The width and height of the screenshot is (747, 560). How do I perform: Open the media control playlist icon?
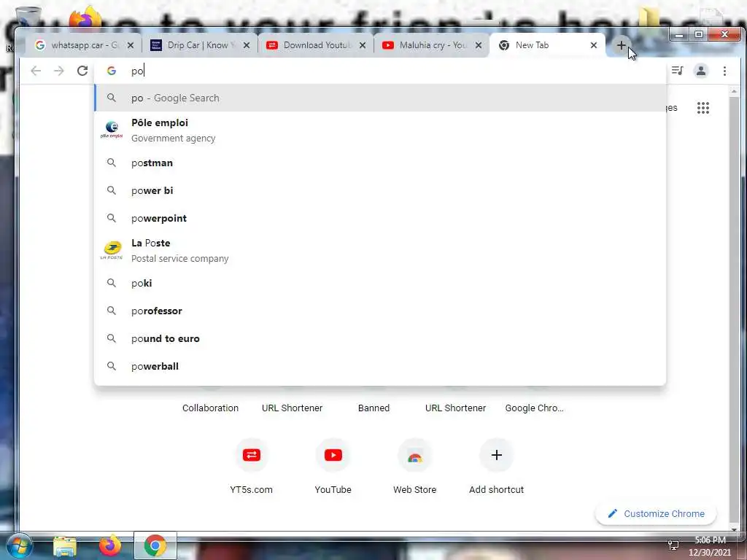[x=677, y=71]
